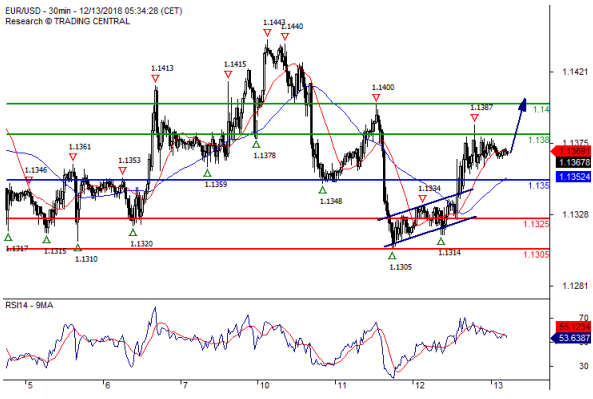Click the green triangle marker at 1.1348
This screenshot has width=593, height=399.
pyautogui.click(x=322, y=190)
